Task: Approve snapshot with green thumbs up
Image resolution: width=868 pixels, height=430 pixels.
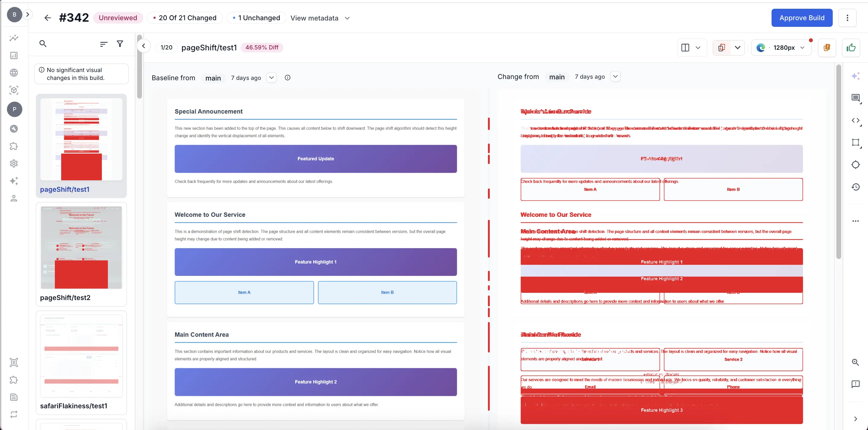Action: [851, 48]
